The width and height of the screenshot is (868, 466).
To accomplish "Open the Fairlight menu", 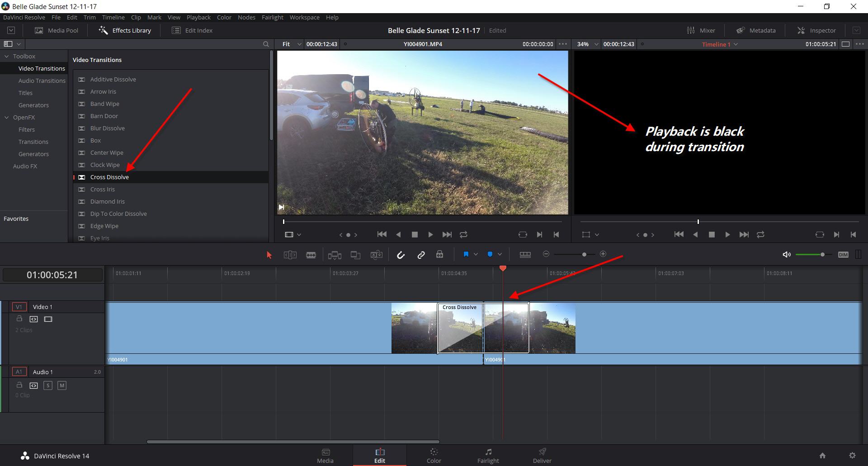I will click(x=272, y=17).
